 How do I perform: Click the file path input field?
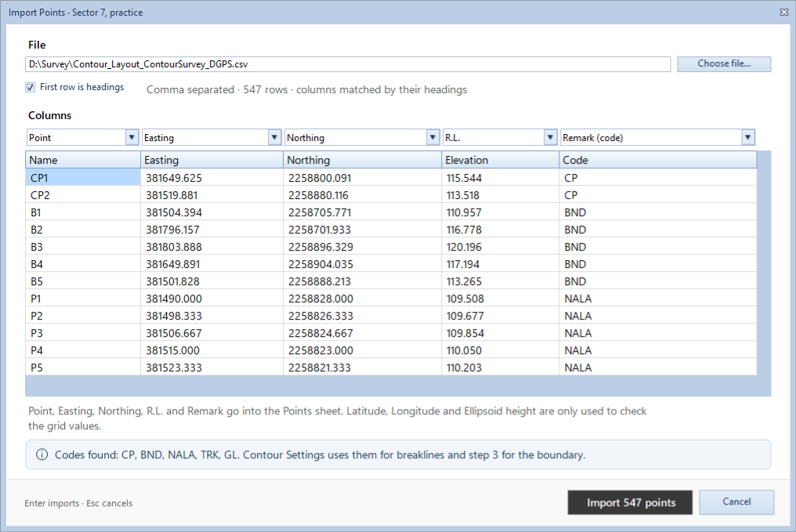348,64
